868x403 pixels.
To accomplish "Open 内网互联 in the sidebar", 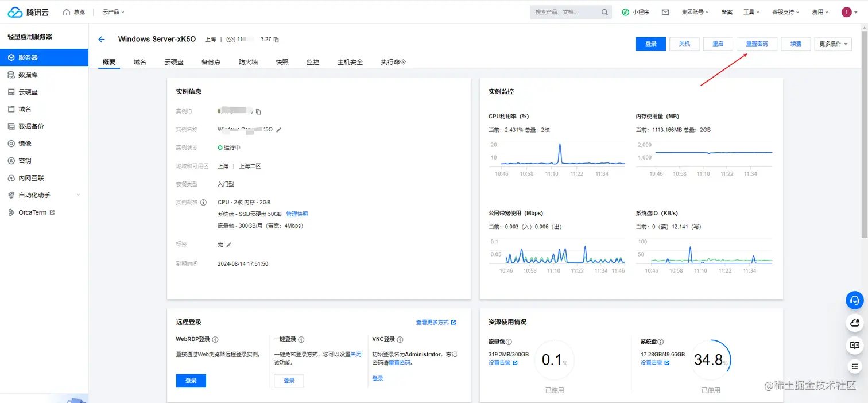I will pos(44,178).
